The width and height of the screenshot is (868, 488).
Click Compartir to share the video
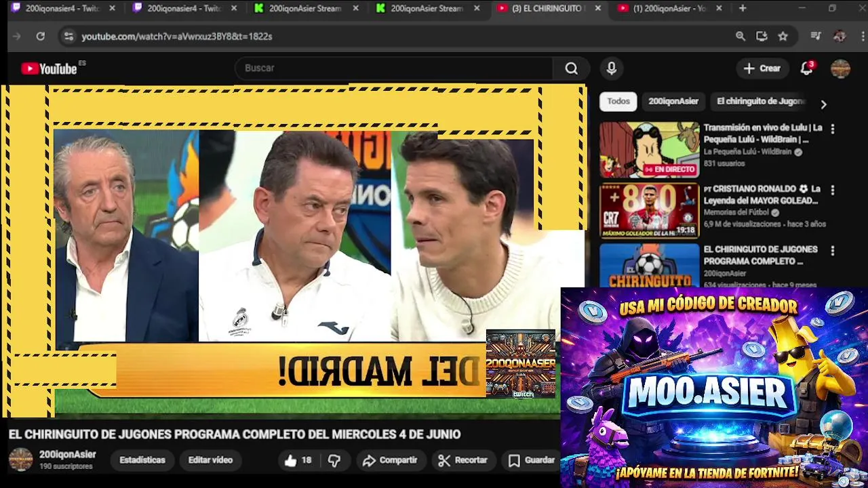390,460
